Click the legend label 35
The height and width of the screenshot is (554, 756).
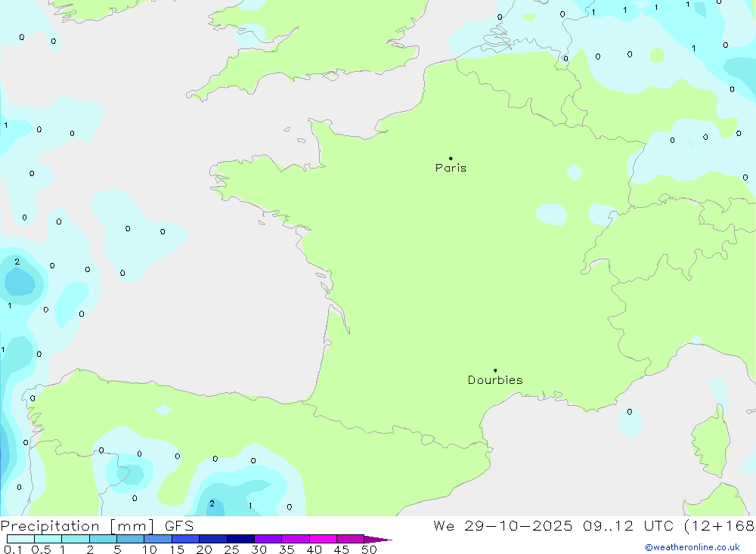287,549
